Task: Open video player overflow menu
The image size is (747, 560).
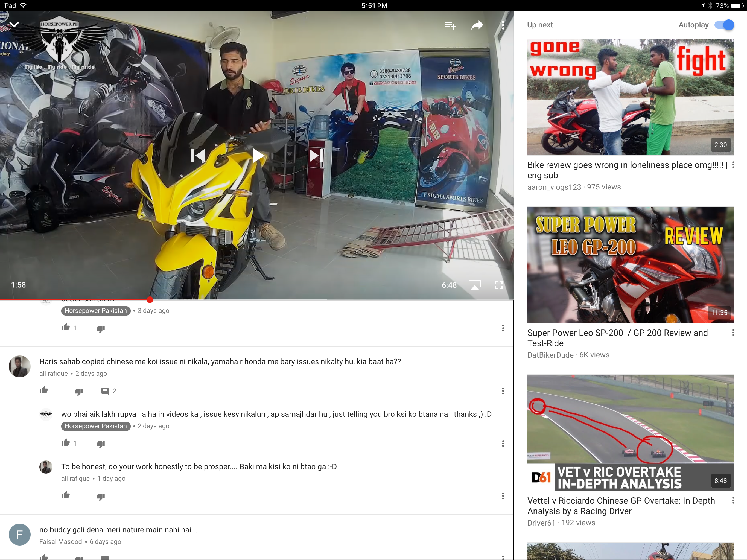Action: tap(503, 25)
